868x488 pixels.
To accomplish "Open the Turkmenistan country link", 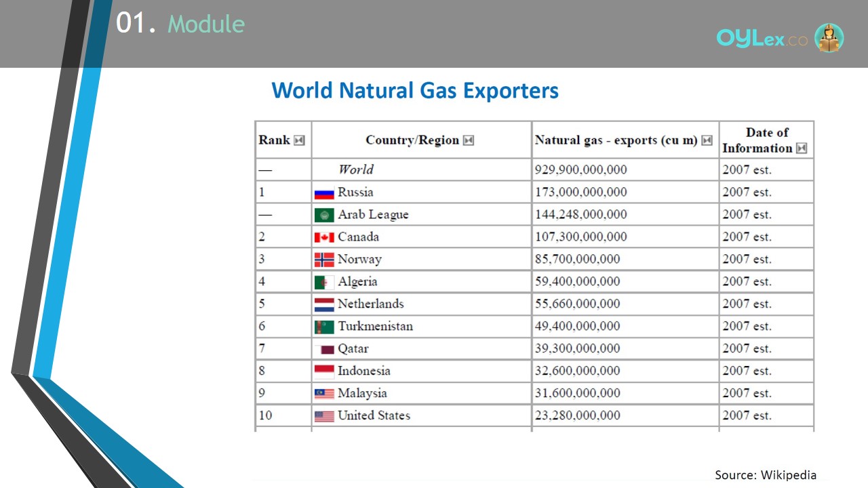I will tap(375, 326).
